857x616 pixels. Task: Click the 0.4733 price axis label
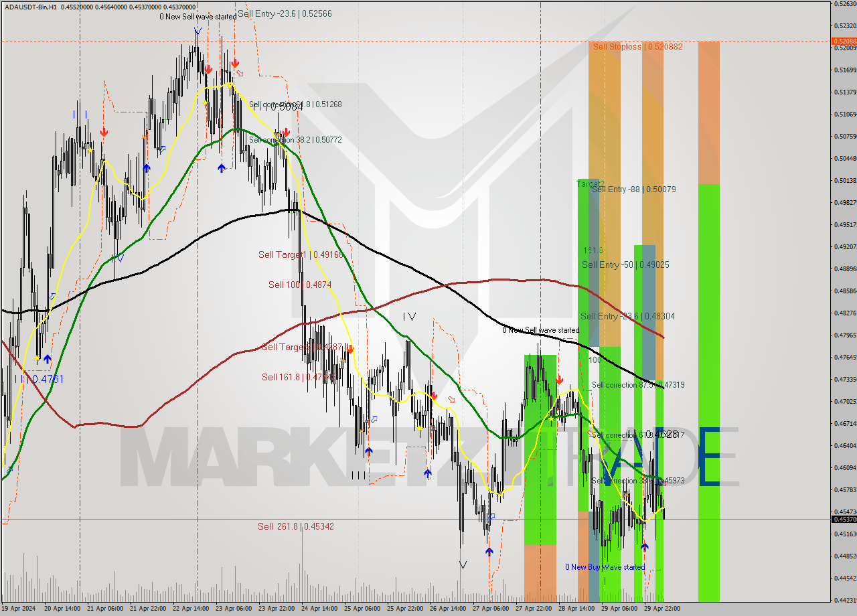coord(846,379)
